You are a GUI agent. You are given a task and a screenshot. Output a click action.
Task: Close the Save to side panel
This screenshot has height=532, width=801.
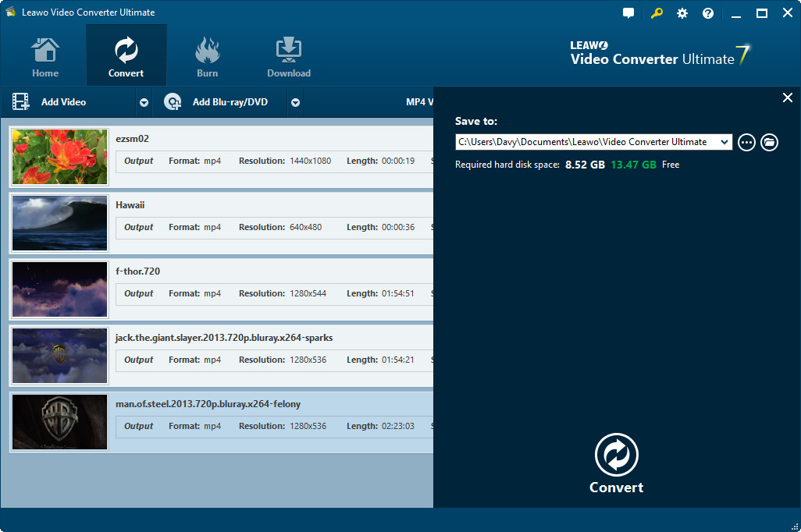(787, 98)
